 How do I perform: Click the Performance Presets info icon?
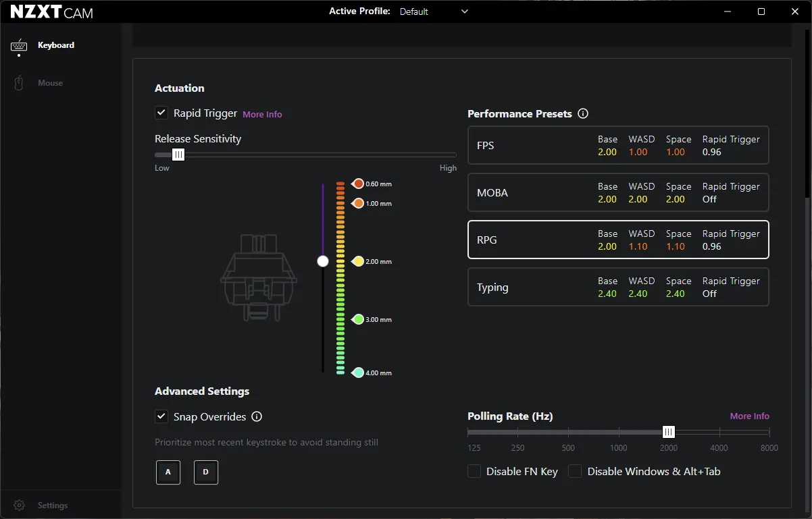click(583, 113)
